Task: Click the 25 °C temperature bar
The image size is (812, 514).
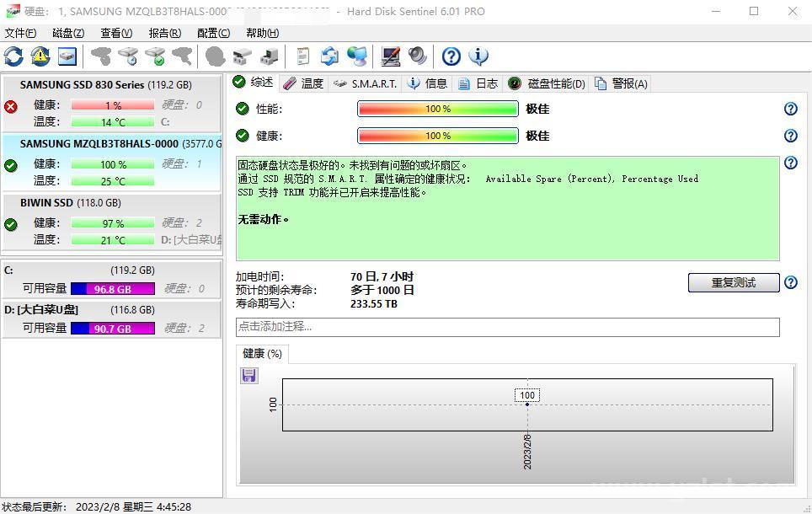Action: [x=112, y=181]
